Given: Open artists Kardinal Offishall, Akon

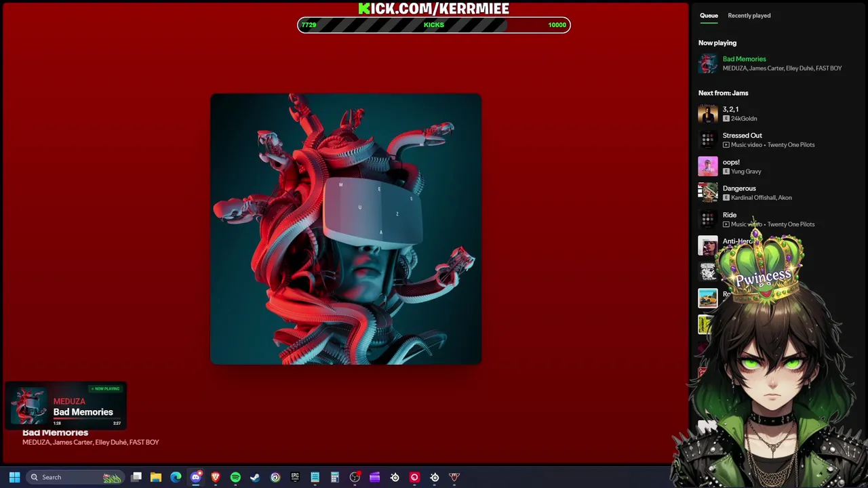Looking at the screenshot, I should (762, 198).
